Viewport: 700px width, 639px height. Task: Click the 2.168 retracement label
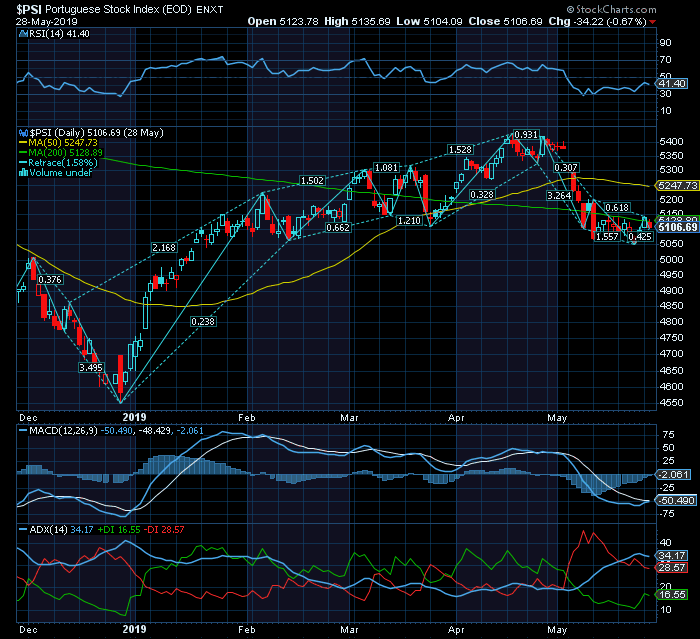[x=163, y=247]
